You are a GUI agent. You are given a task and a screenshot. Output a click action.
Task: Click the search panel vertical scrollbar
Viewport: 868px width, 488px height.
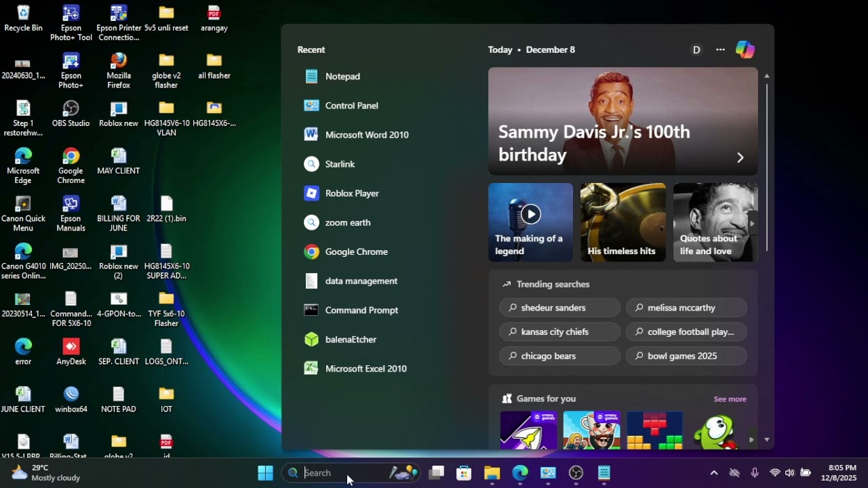click(x=767, y=167)
